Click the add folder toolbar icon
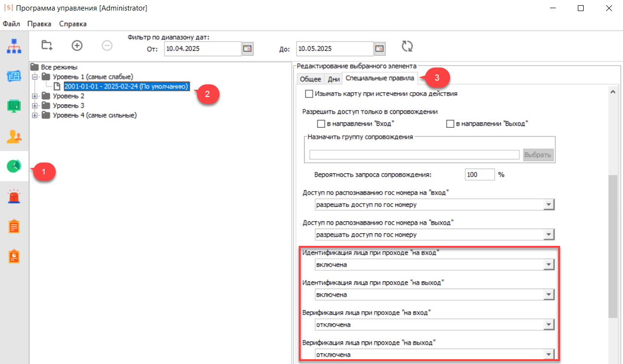This screenshot has height=364, width=623. tap(47, 46)
